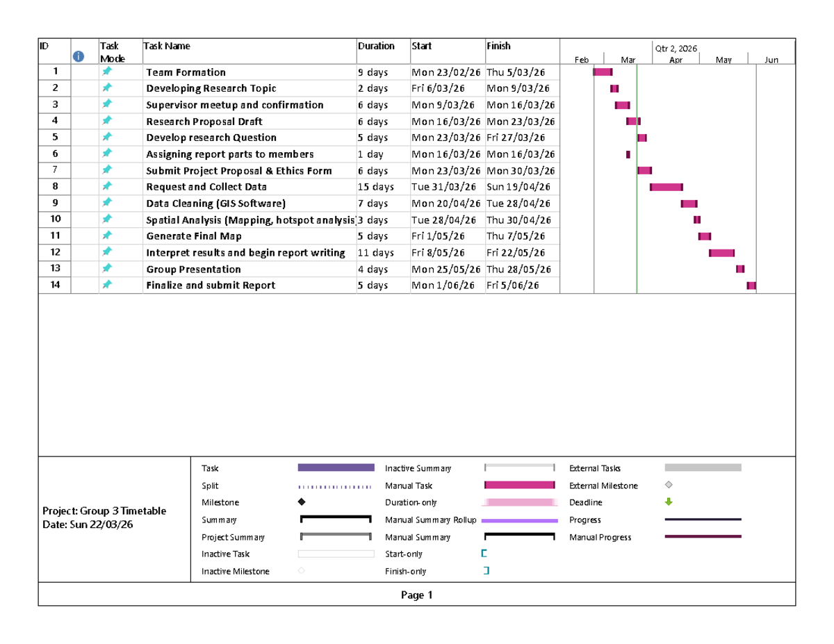Click the pin icon for Generate Final Map
Viewport: 834px width, 644px height.
click(x=107, y=236)
